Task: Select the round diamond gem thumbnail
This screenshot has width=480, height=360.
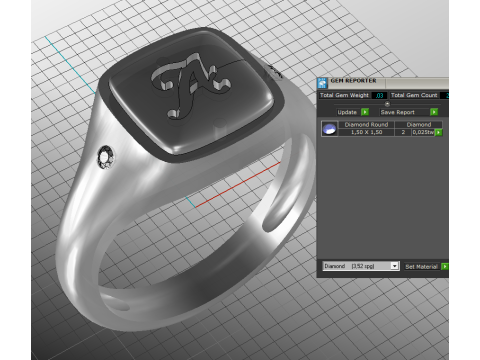Action: 329,129
